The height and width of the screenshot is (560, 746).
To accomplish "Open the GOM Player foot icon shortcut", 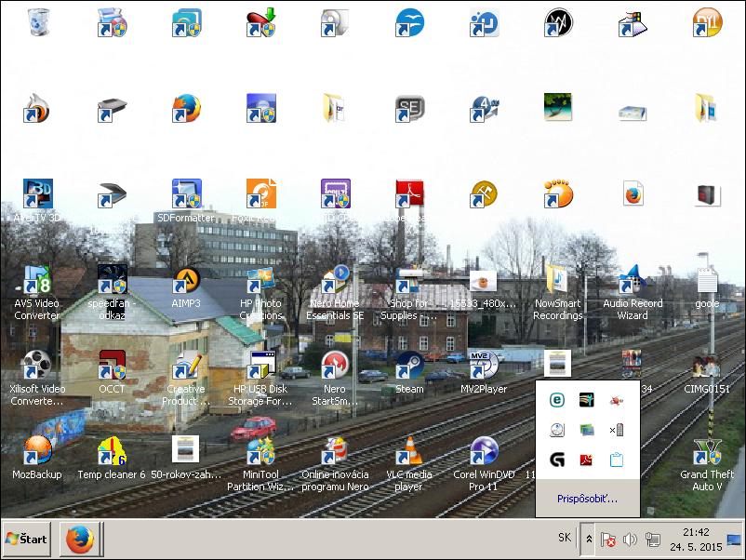I will click(558, 194).
